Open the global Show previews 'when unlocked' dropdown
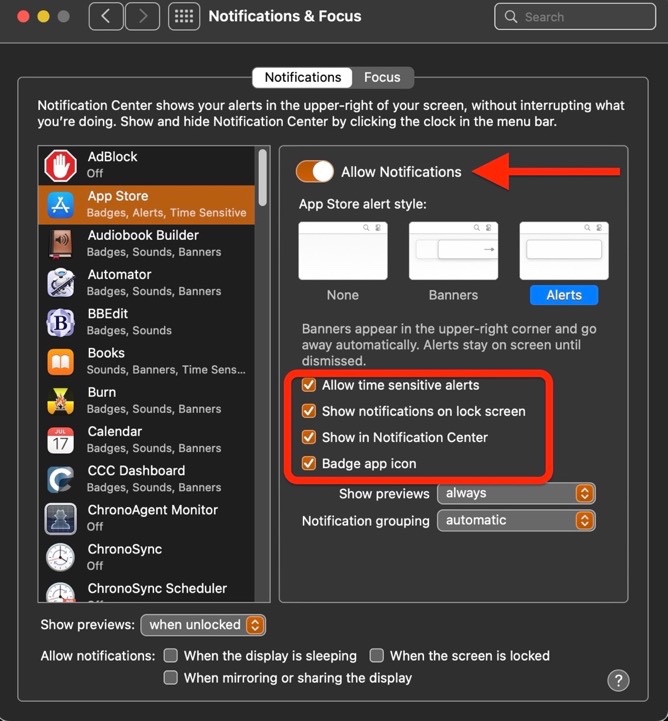Image resolution: width=668 pixels, height=721 pixels. point(203,625)
